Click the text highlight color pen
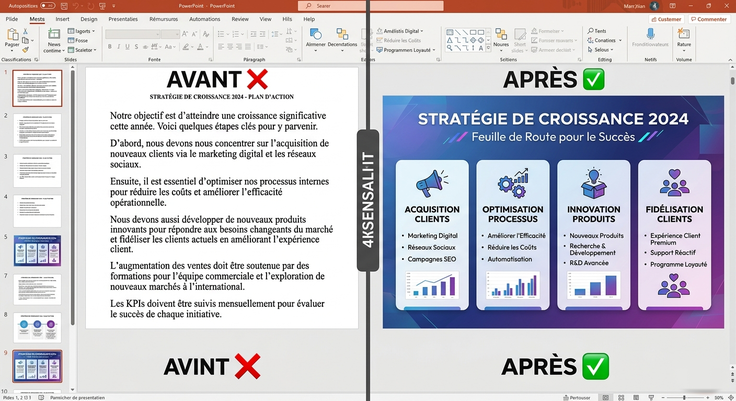Image resolution: width=736 pixels, height=401 pixels. (186, 47)
